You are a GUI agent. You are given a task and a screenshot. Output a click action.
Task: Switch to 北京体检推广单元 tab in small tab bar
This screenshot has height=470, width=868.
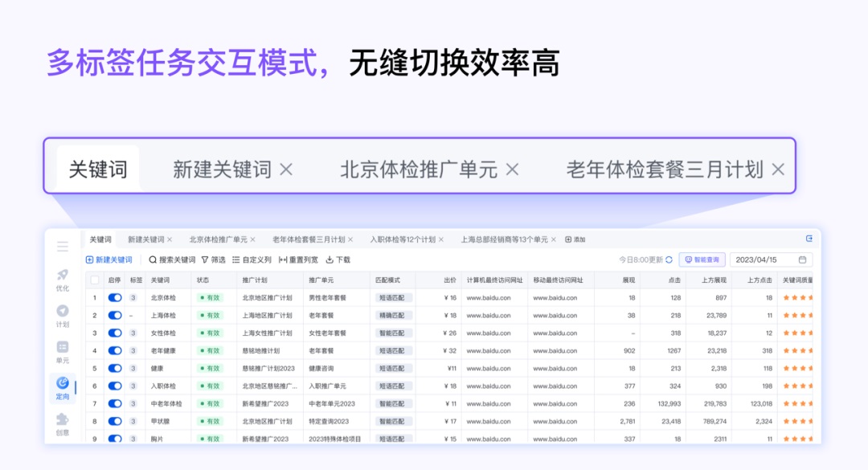[x=218, y=239]
